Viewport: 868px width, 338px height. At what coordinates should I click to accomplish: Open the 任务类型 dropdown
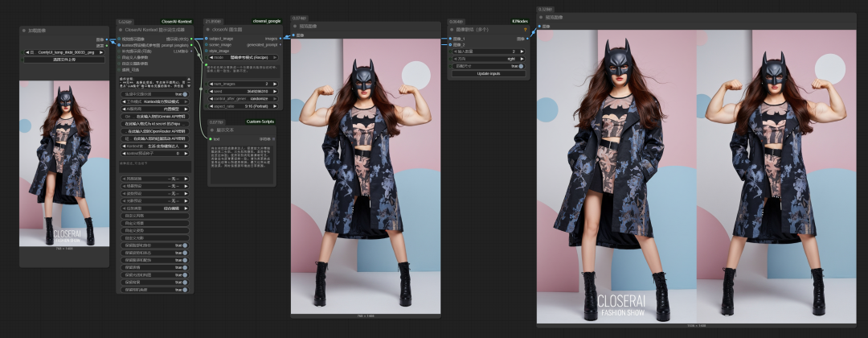(155, 208)
